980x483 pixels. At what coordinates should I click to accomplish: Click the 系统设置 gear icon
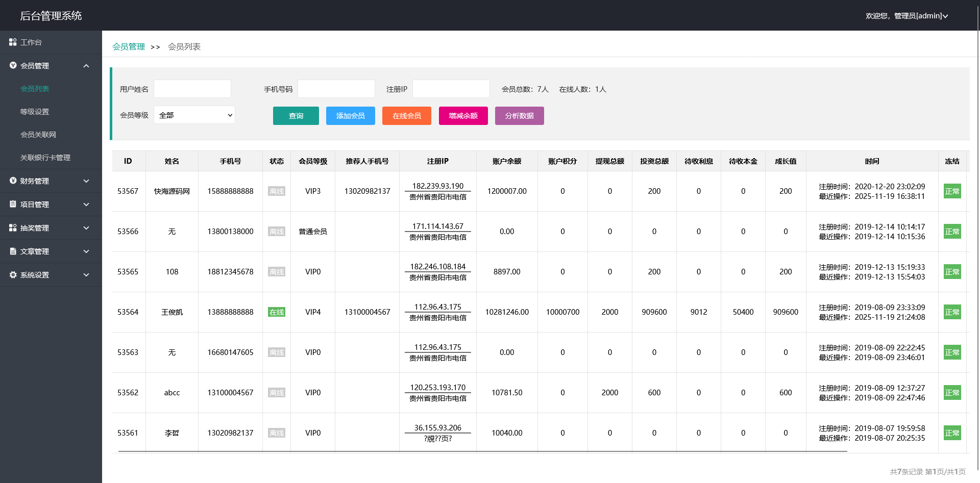[x=13, y=275]
